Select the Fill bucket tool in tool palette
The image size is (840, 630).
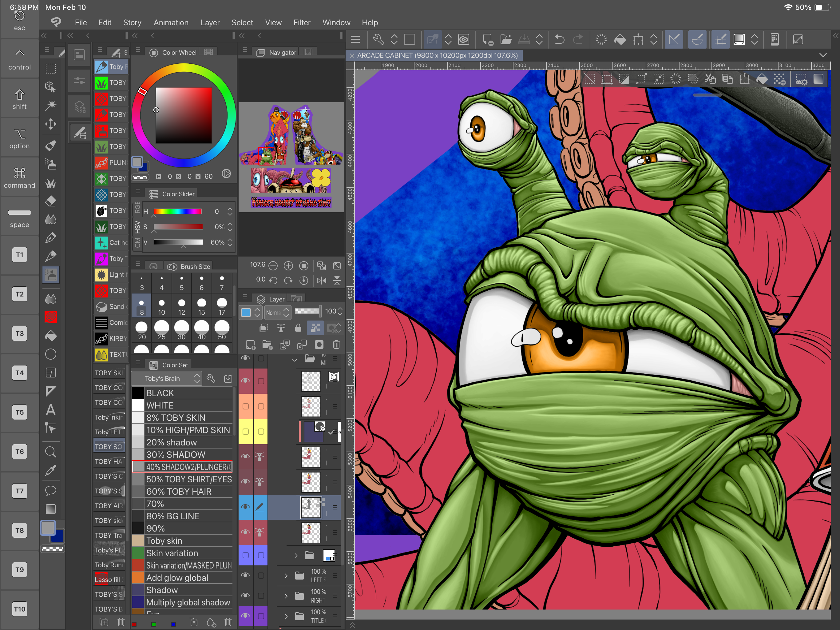(x=50, y=336)
